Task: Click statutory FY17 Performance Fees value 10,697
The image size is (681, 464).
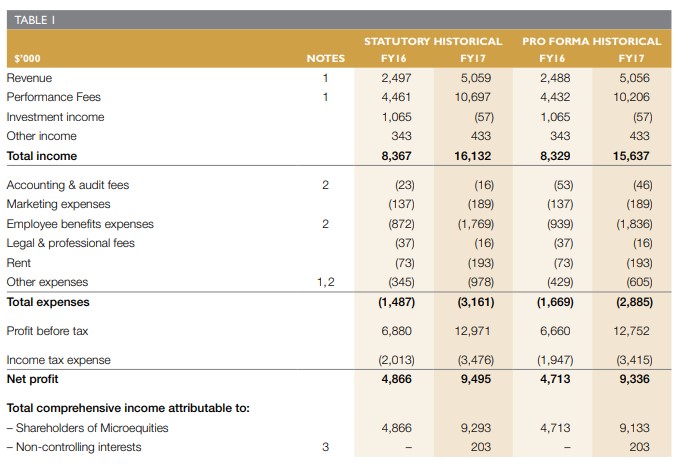Action: 473,97
